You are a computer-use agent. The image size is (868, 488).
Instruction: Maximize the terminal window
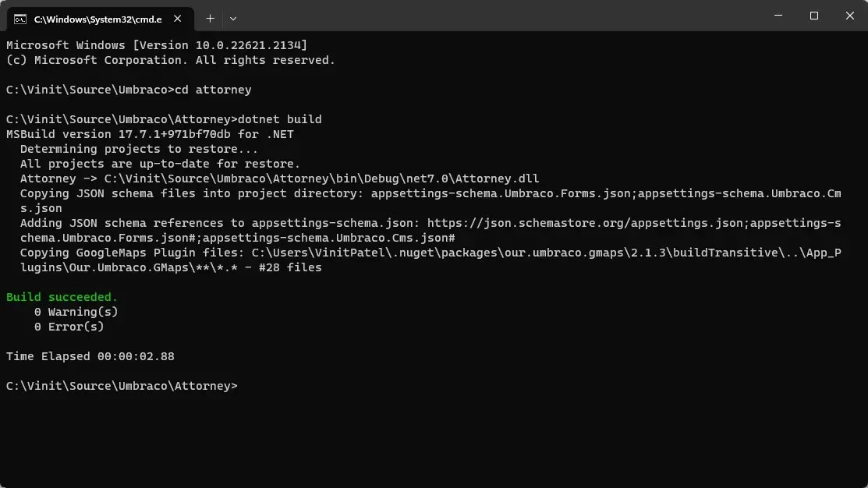(813, 16)
